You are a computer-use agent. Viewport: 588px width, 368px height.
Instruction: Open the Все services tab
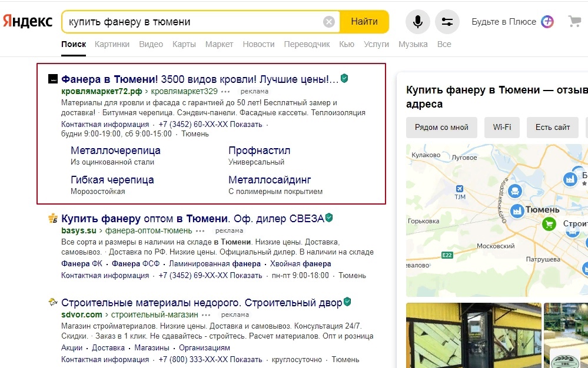[x=444, y=44]
